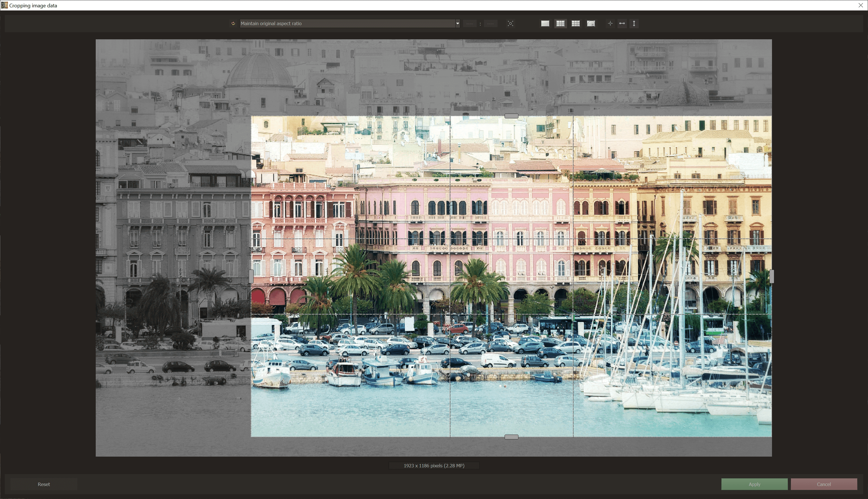Open the Maintain original aspect ratio dropdown

click(349, 24)
